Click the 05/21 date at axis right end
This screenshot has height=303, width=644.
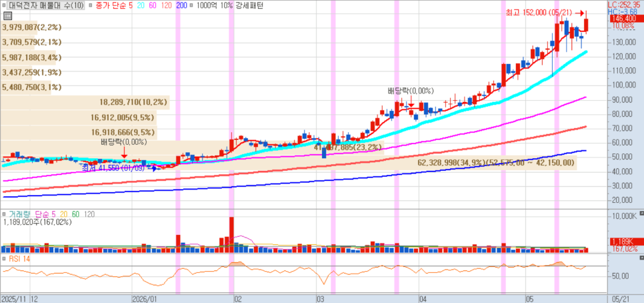pos(619,298)
